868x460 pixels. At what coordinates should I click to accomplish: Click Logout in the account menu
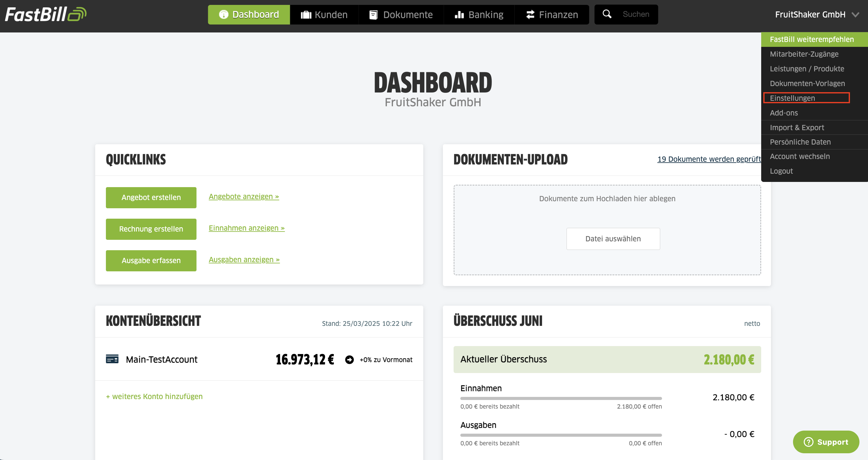click(814, 171)
